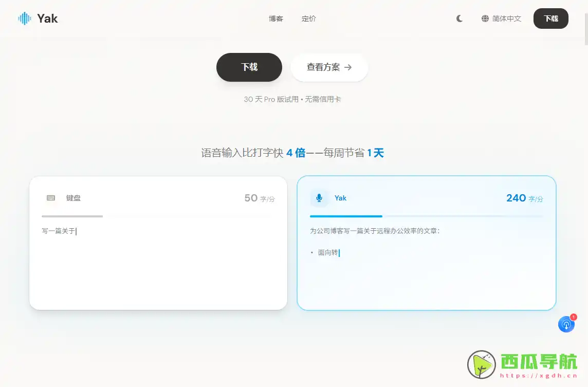Click the text 为公司博客写一篇关于远程办公效率的文章
588x387 pixels.
click(375, 231)
